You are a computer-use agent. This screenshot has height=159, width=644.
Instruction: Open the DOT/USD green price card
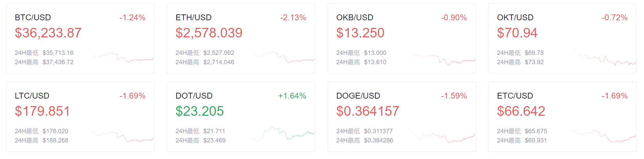pos(241,117)
